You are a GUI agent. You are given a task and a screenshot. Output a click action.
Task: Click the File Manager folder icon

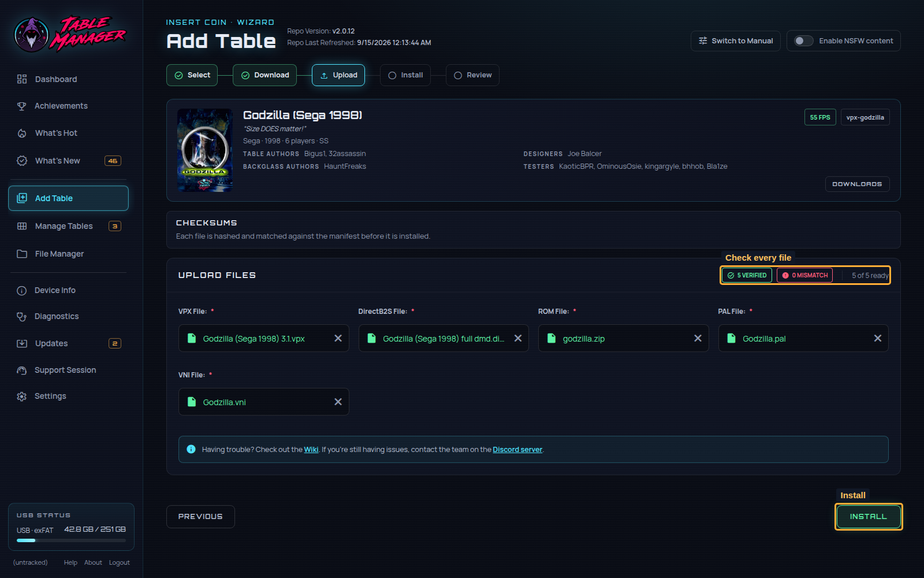22,254
